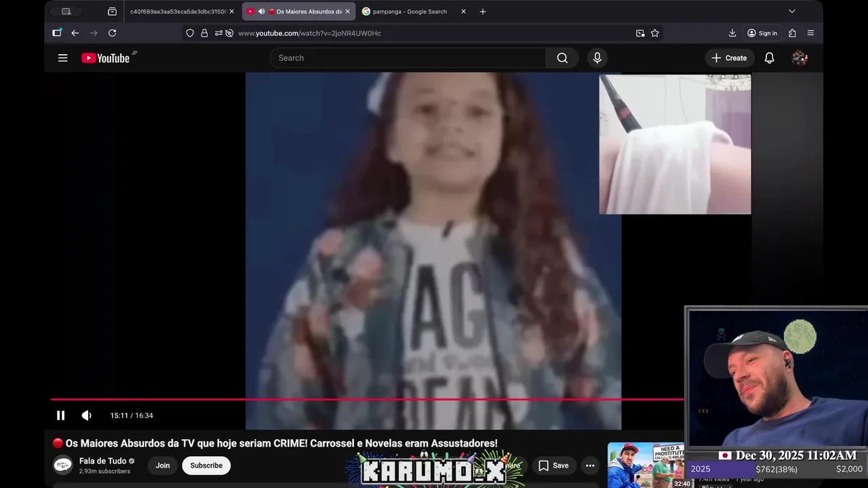Close the c40f689aa3aa53 tab

click(231, 12)
